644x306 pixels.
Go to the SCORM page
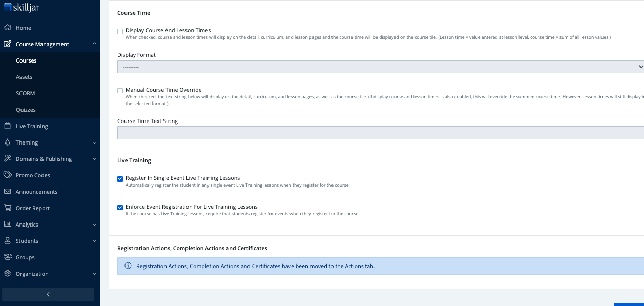tap(25, 93)
